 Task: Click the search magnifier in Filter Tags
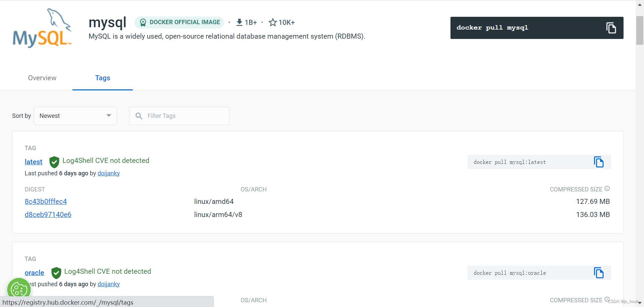[x=139, y=116]
